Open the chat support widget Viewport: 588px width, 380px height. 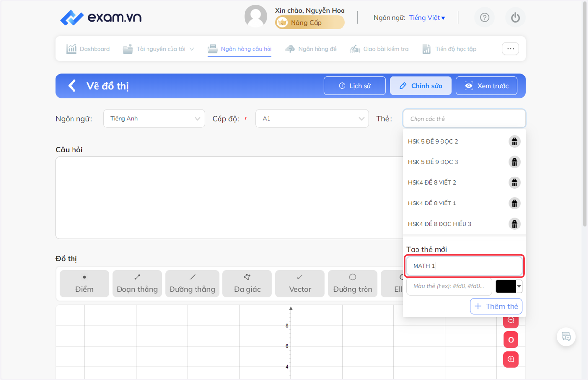566,337
